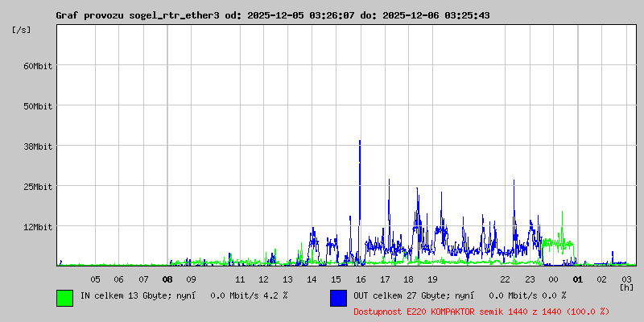Select the 05 hour marker on time axis
Viewport: 644px width, 322px height.
95,279
